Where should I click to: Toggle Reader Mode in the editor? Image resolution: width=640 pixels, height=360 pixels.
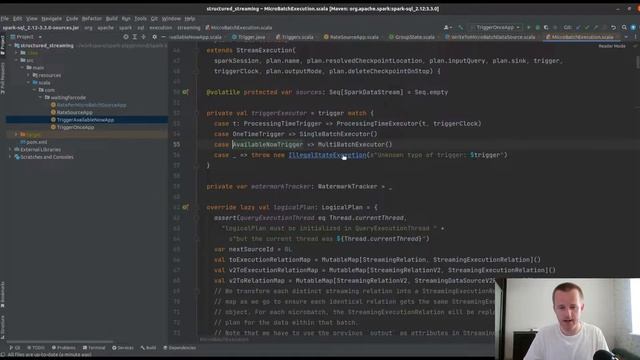[x=611, y=46]
